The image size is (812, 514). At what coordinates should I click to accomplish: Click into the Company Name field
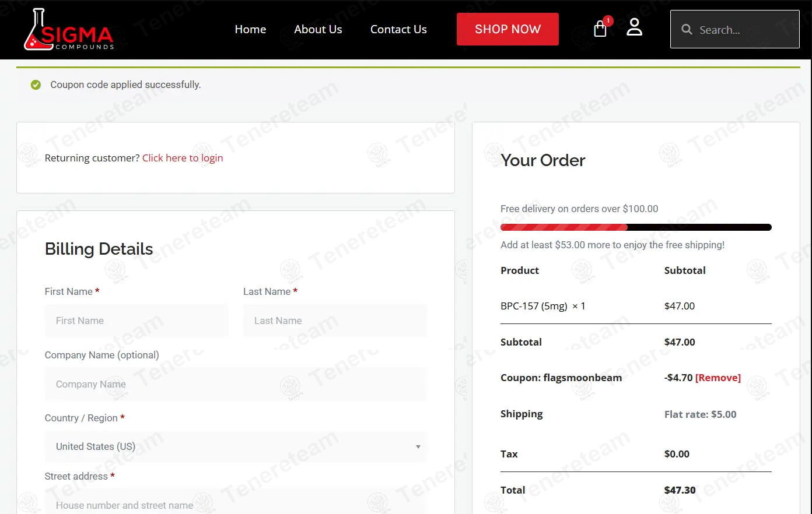(x=236, y=384)
